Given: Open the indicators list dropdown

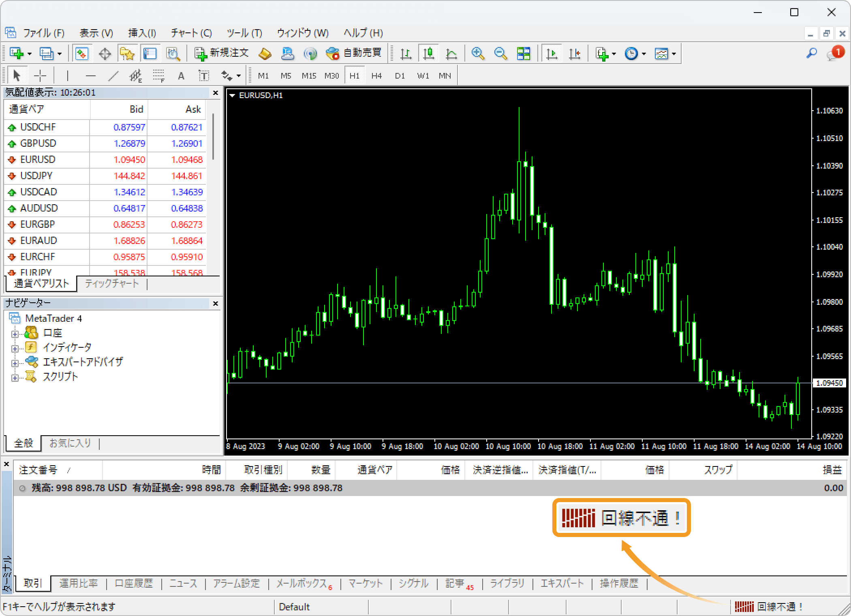Looking at the screenshot, I should click(x=605, y=53).
